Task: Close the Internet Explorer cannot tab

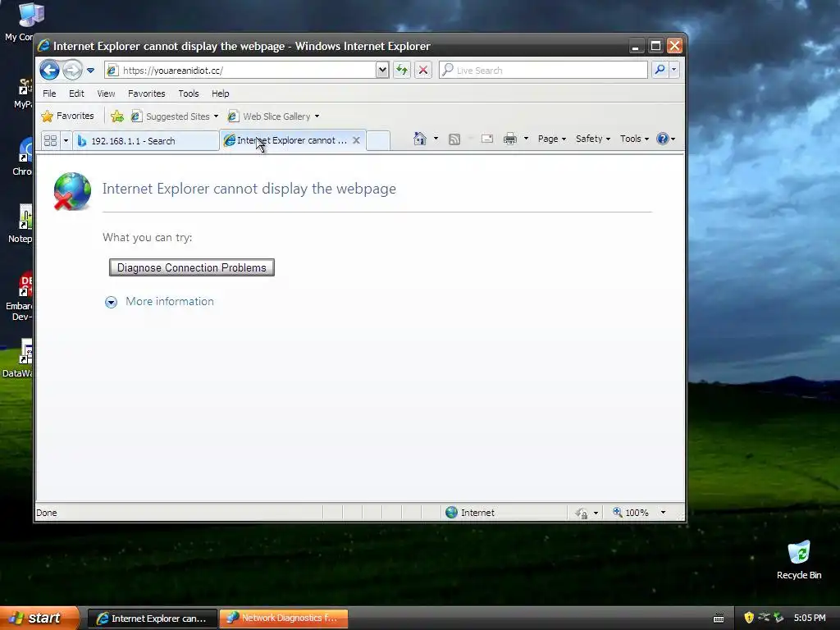Action: coord(356,140)
